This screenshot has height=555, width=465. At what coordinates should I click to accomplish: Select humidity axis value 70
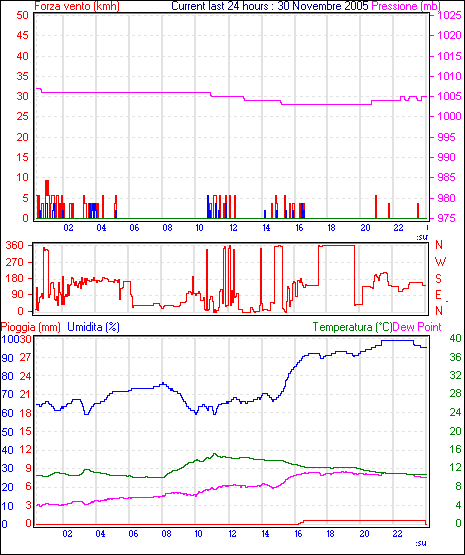tap(7, 394)
